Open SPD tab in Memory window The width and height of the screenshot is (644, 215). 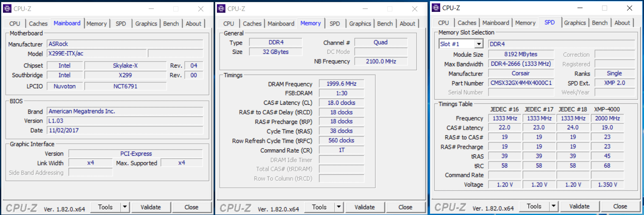tap(335, 24)
